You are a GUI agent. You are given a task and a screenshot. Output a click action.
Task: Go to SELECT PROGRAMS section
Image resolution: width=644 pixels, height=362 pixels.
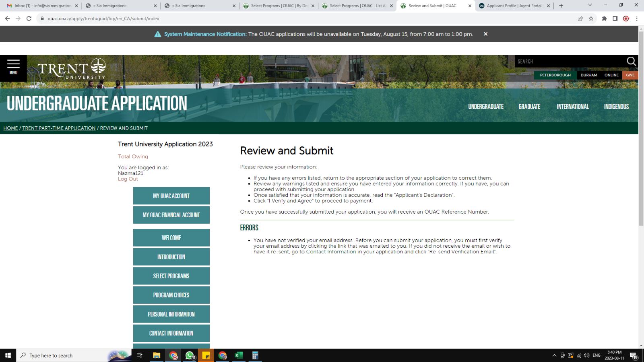point(171,276)
